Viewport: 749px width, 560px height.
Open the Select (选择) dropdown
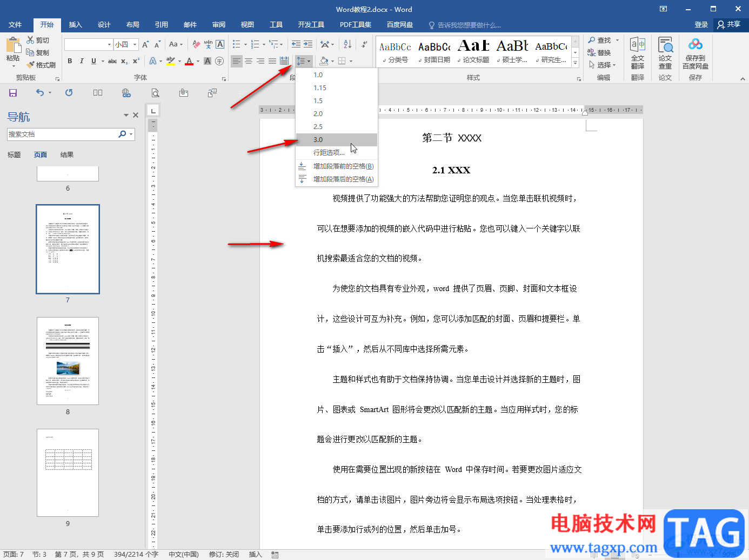tap(603, 65)
